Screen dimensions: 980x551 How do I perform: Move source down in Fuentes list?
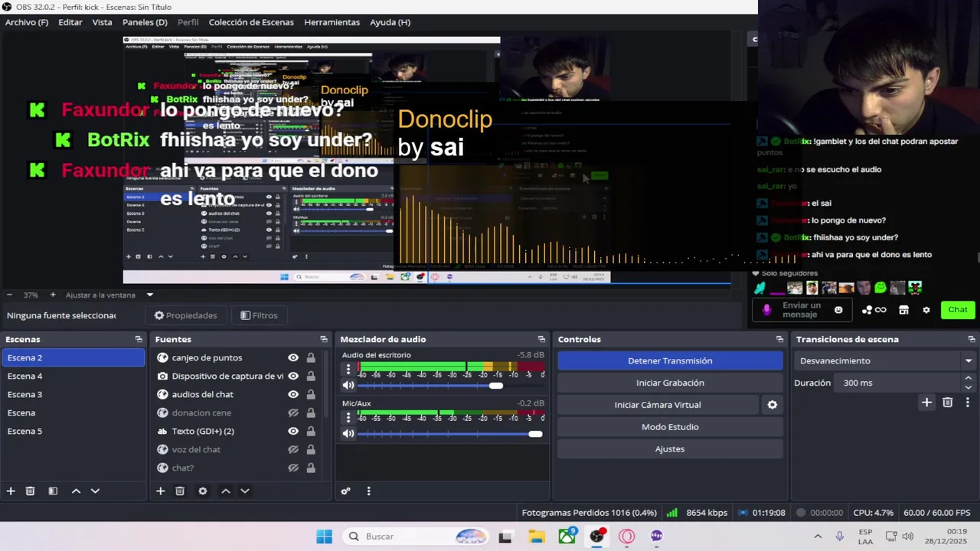[x=245, y=491]
